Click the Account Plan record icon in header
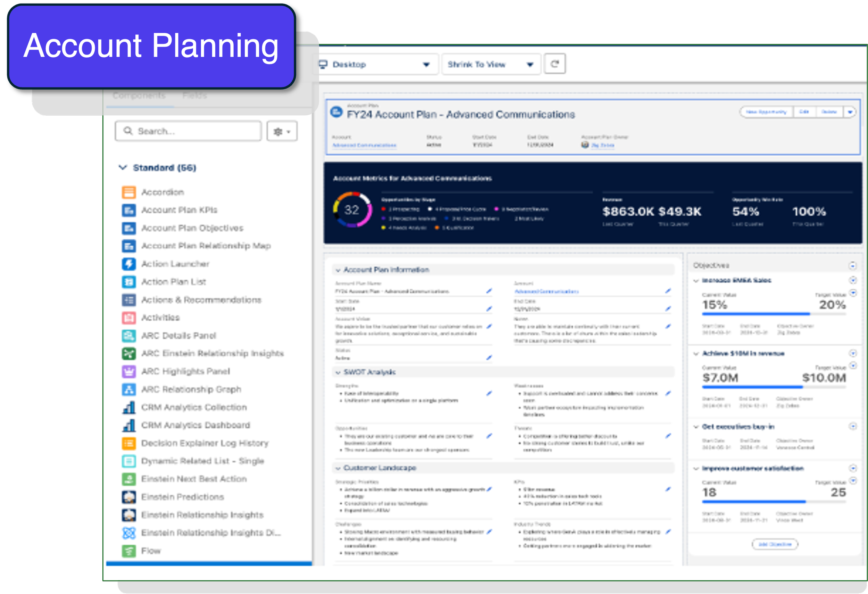The image size is (868, 594). (336, 112)
